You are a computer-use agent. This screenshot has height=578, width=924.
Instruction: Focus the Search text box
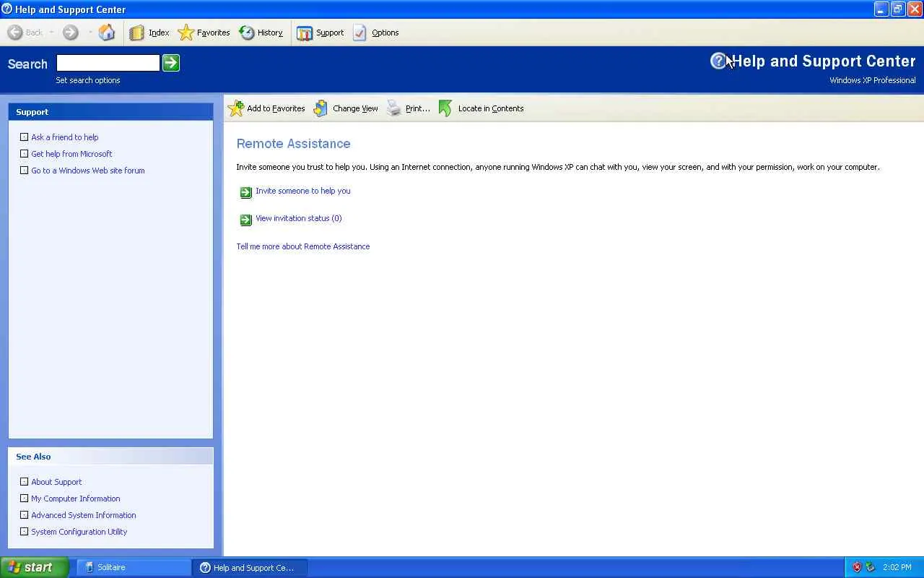pos(108,63)
